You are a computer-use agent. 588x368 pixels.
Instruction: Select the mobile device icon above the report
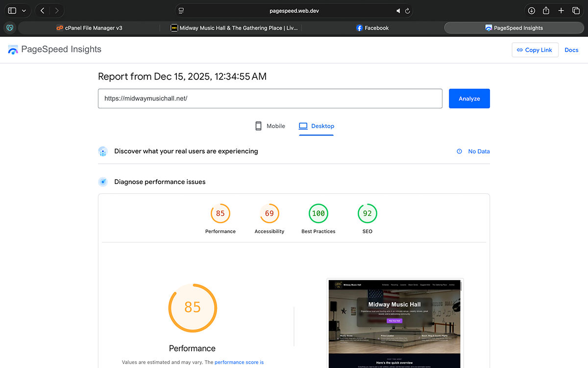click(258, 126)
